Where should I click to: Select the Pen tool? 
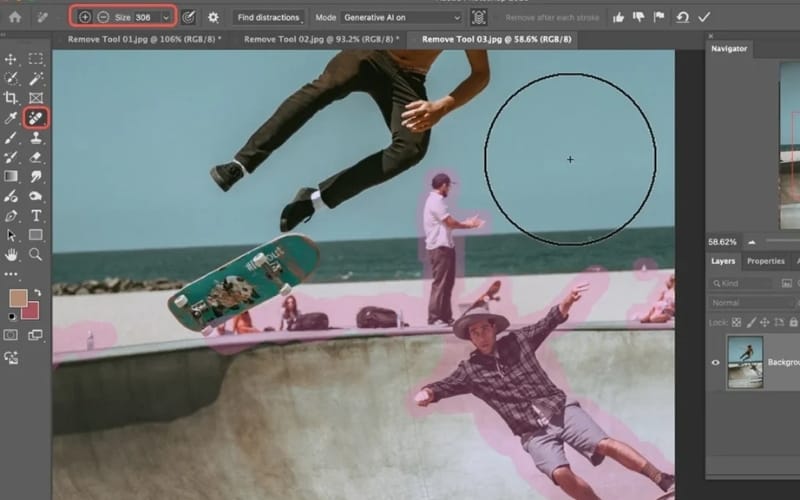click(x=11, y=216)
